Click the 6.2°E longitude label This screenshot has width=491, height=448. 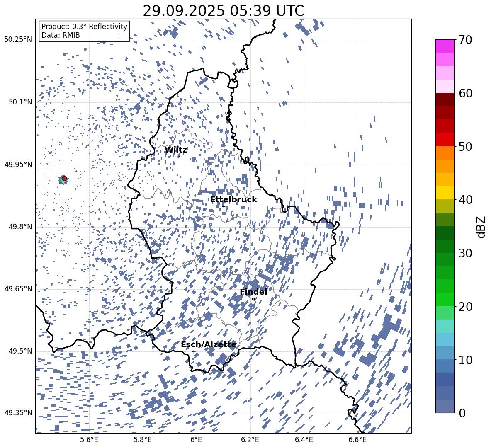250,440
